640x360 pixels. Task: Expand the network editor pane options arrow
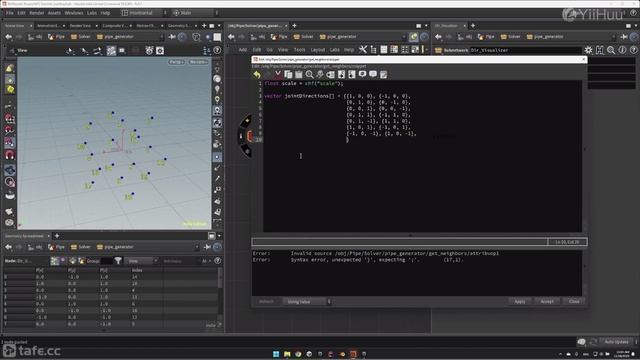coord(426,26)
